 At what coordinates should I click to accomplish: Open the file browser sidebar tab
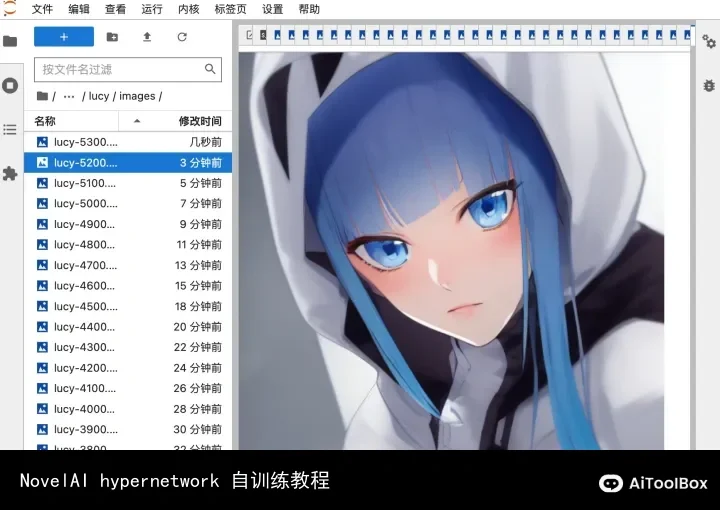point(10,41)
